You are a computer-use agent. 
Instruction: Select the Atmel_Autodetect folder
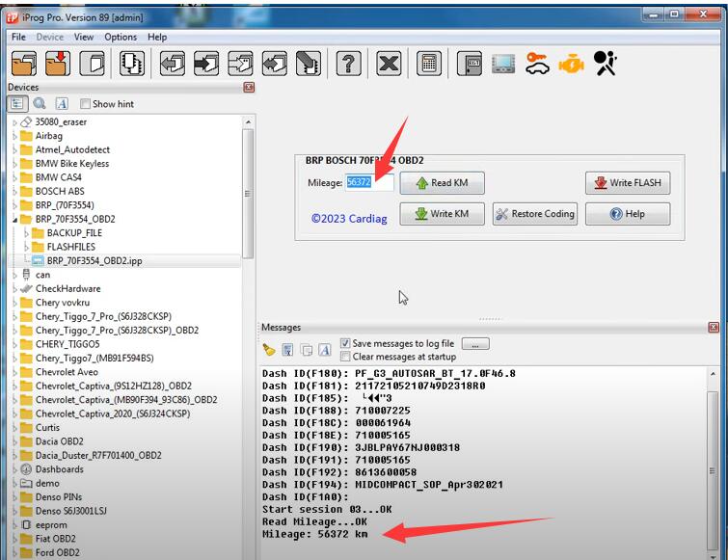pos(72,149)
